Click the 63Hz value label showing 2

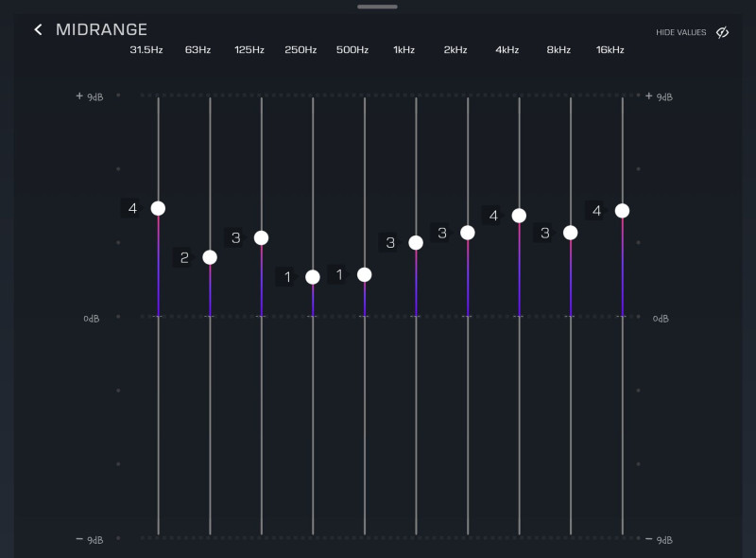(x=184, y=257)
